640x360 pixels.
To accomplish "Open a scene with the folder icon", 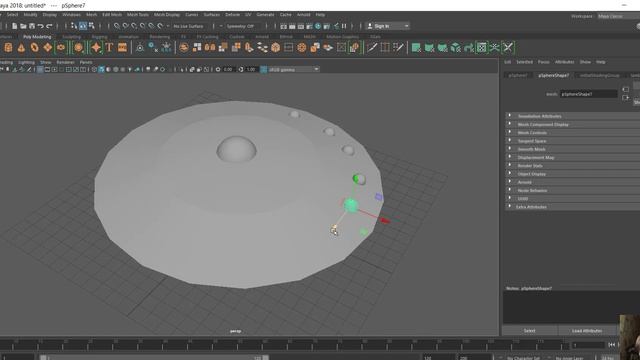I will pos(23,26).
